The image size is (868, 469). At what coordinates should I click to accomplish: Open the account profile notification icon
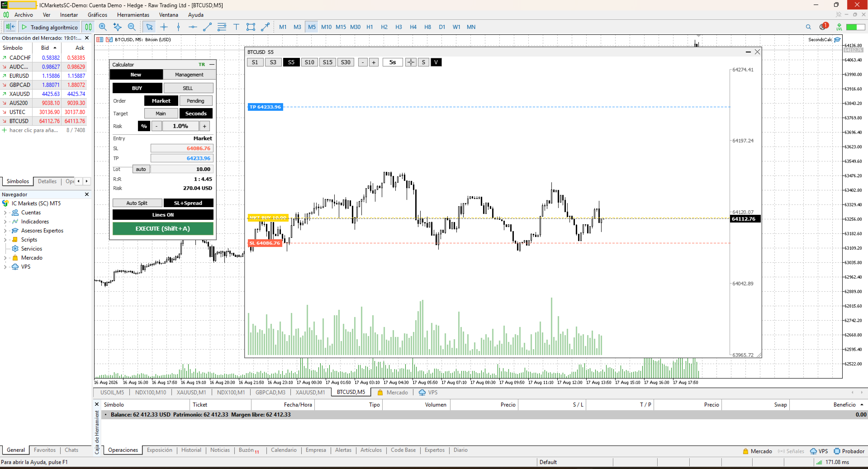[x=823, y=27]
